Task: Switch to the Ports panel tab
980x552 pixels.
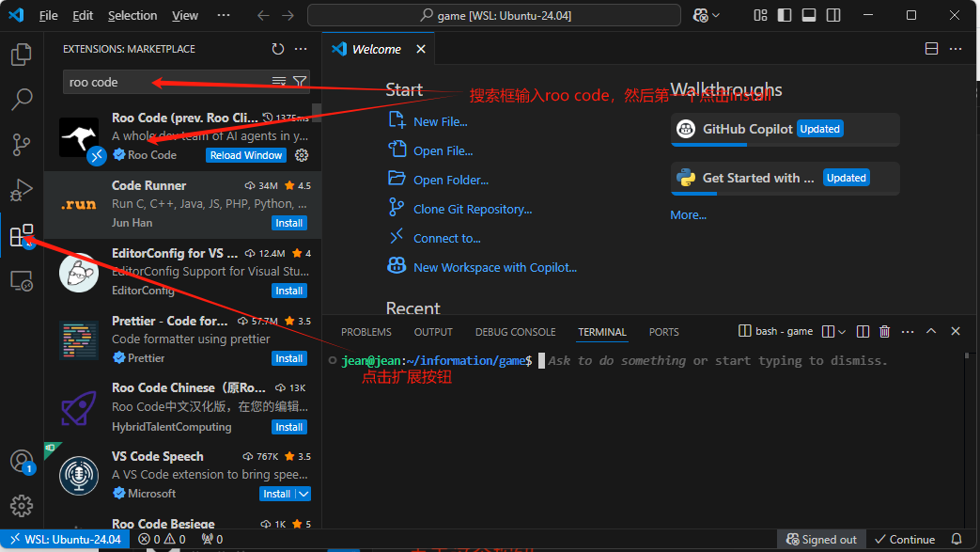Action: (x=663, y=332)
